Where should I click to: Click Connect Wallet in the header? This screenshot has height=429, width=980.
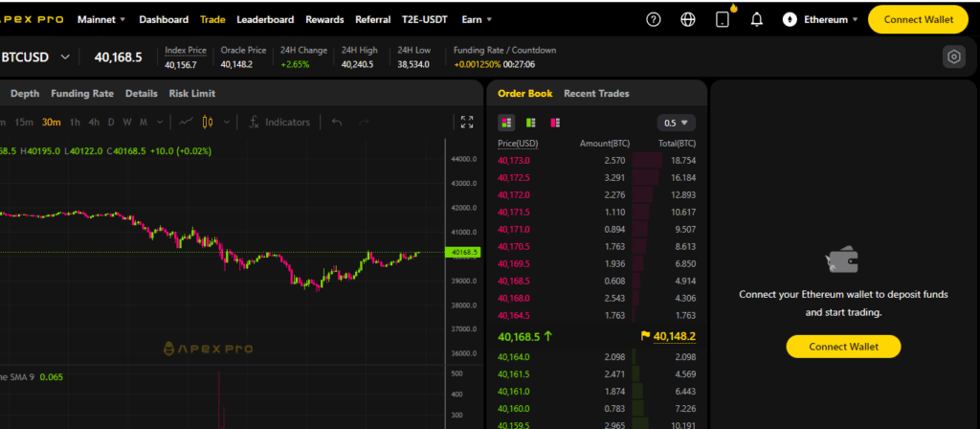919,19
